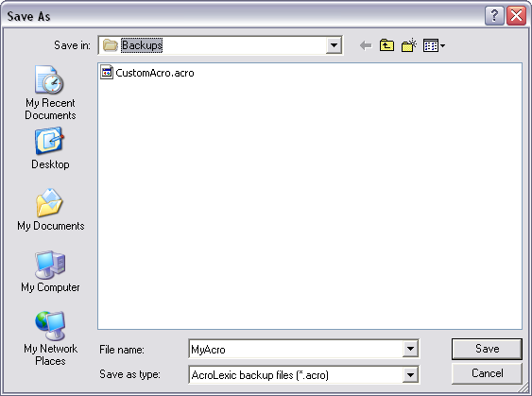532x396 pixels.
Task: Click the Cancel button
Action: [x=487, y=373]
